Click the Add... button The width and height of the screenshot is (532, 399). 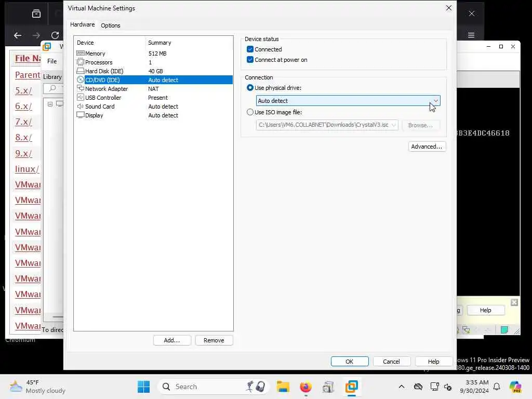point(172,340)
